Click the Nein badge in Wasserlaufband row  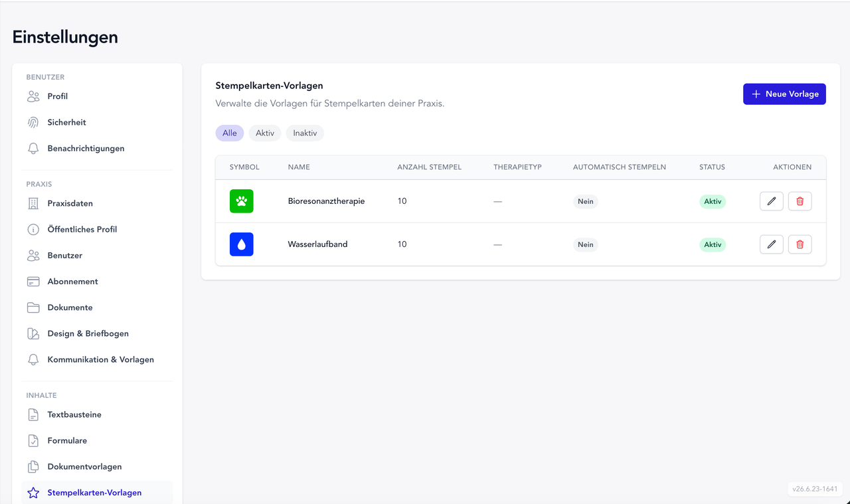click(x=586, y=244)
